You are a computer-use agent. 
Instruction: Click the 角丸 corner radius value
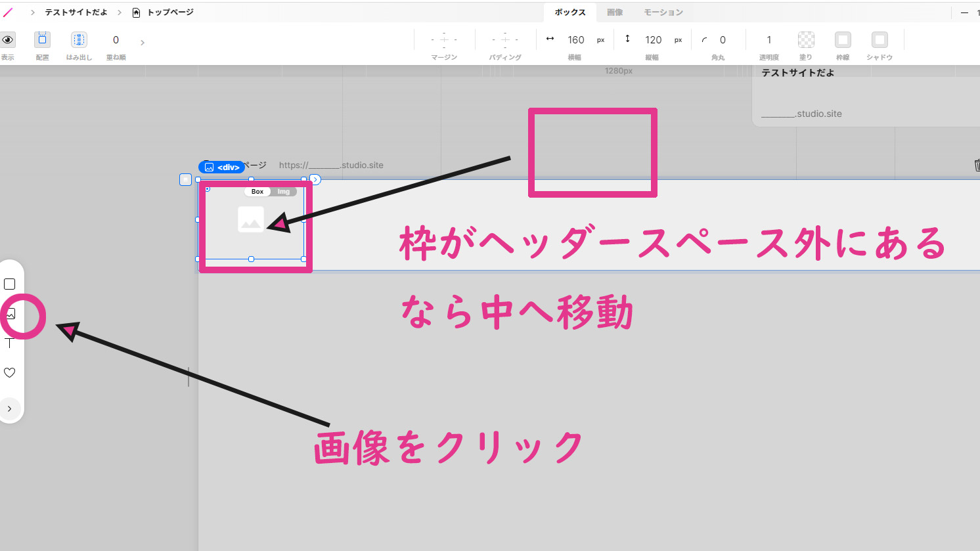point(723,40)
